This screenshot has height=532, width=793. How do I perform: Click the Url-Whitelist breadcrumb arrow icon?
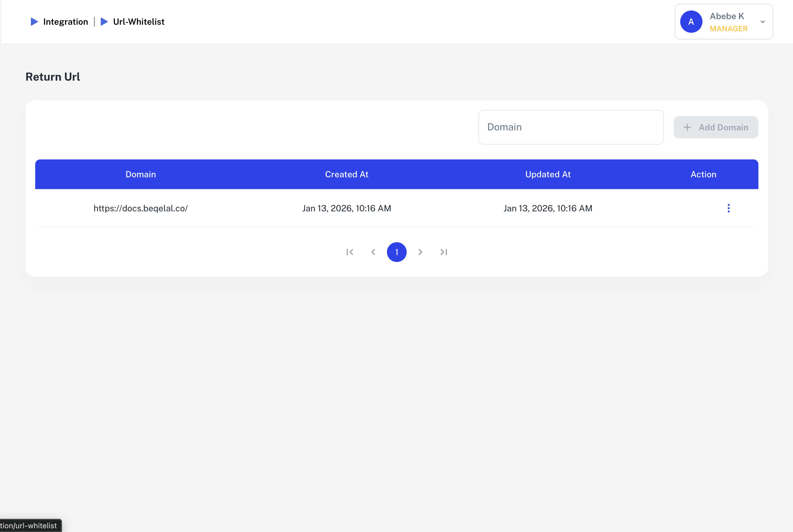click(x=104, y=22)
